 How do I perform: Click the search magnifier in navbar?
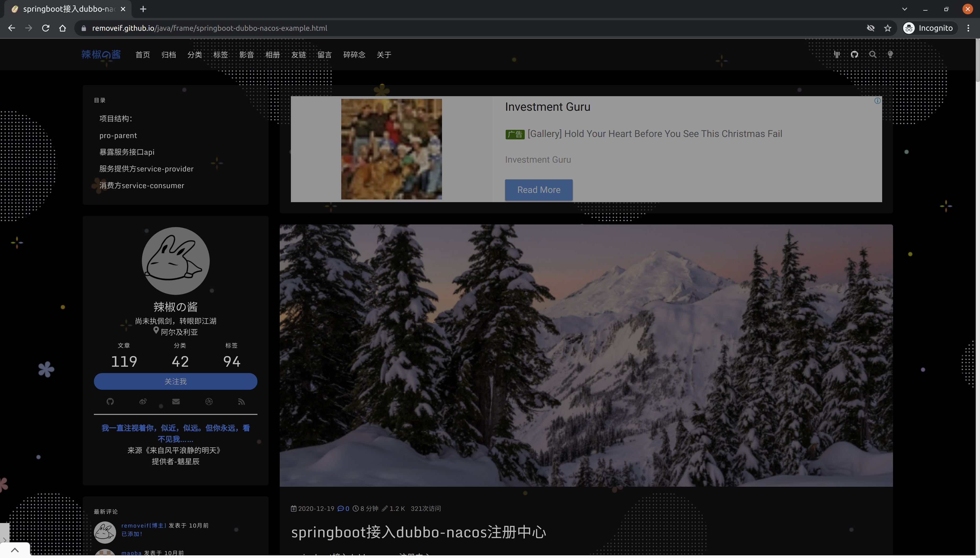pos(873,54)
